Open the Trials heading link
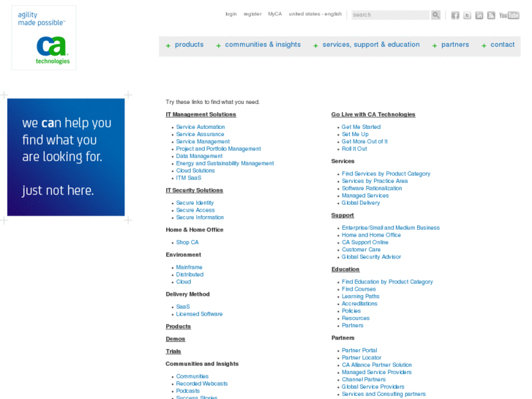Viewport: 532px width, 399px height. pyautogui.click(x=173, y=351)
